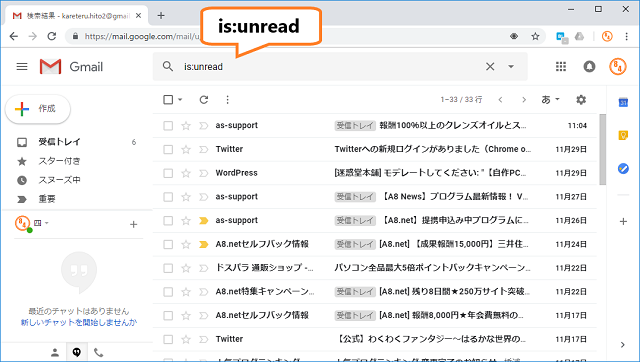Go back in Chrome browser

tap(13, 36)
